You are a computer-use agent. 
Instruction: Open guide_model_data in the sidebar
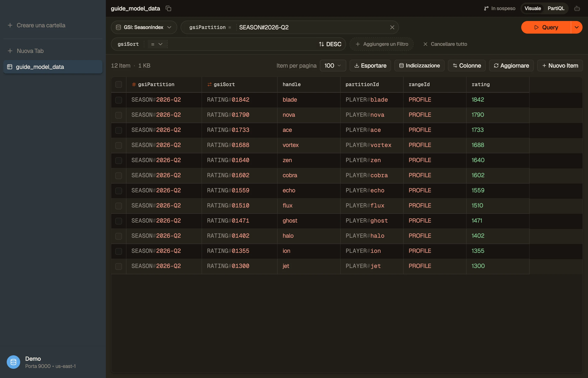(x=53, y=67)
